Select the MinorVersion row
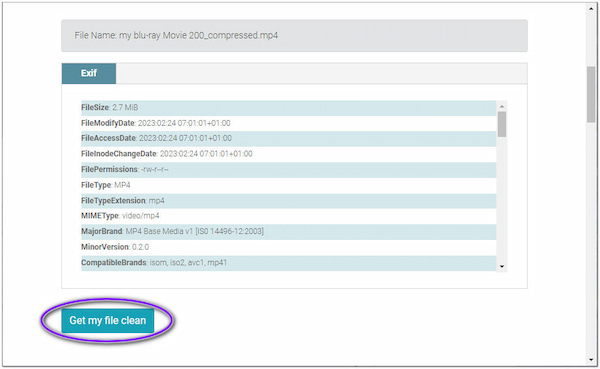Viewport: 600px width, 369px height. tap(289, 247)
